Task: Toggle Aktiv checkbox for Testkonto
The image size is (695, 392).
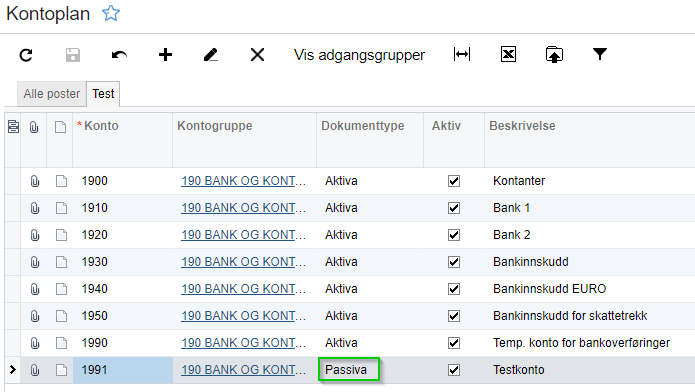Action: [x=454, y=370]
